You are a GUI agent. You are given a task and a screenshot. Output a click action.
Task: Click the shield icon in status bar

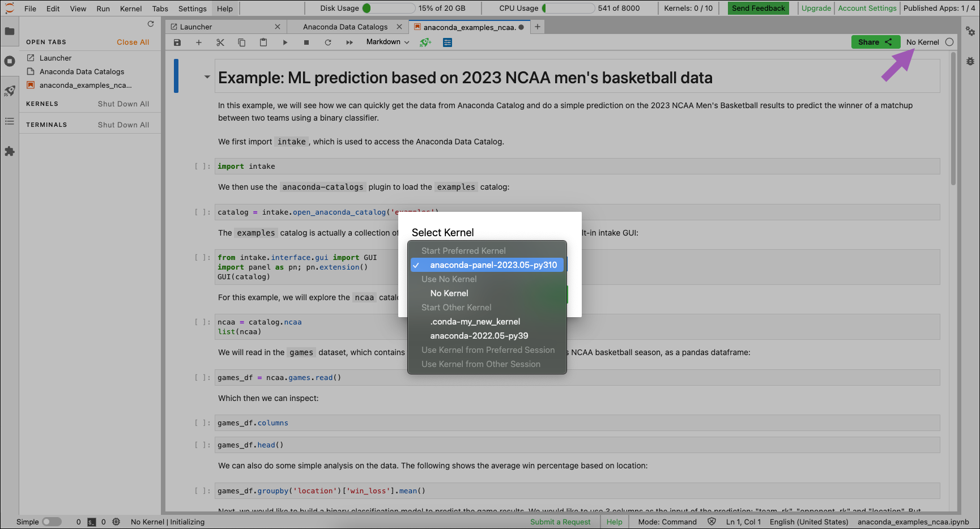(712, 522)
